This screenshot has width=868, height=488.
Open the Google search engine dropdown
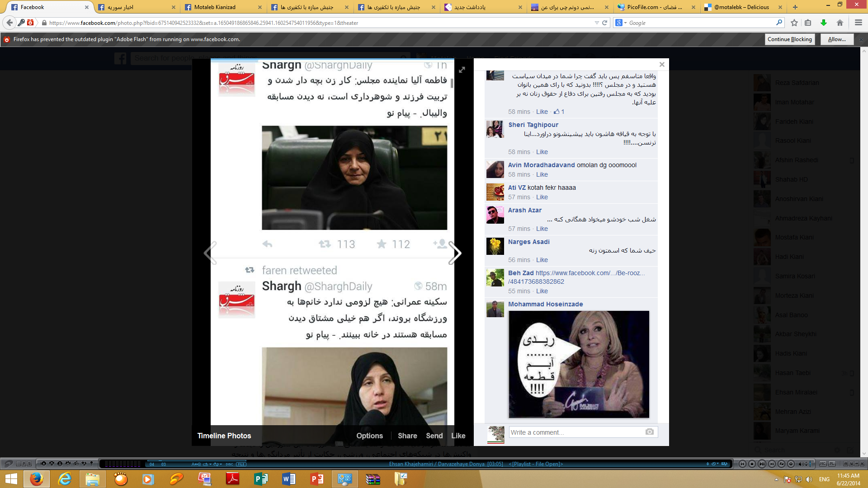(x=621, y=23)
